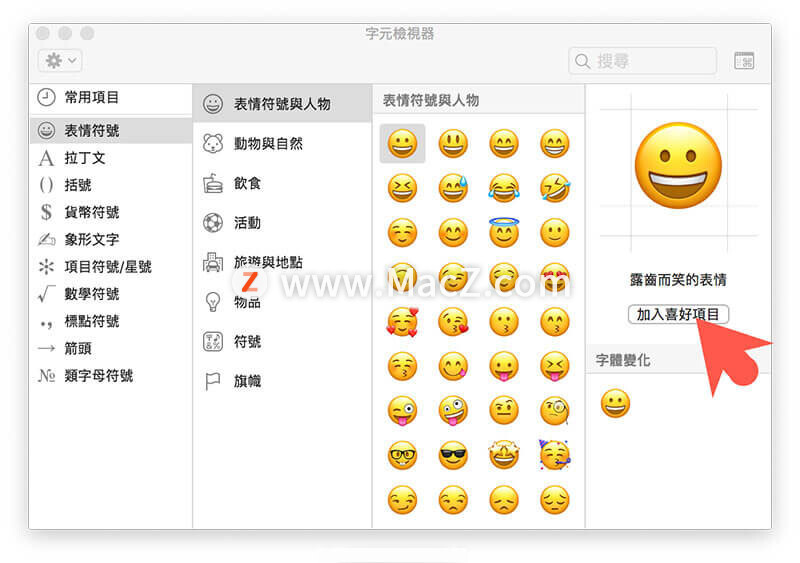Select the highlighted grinning face emoji

point(403,143)
